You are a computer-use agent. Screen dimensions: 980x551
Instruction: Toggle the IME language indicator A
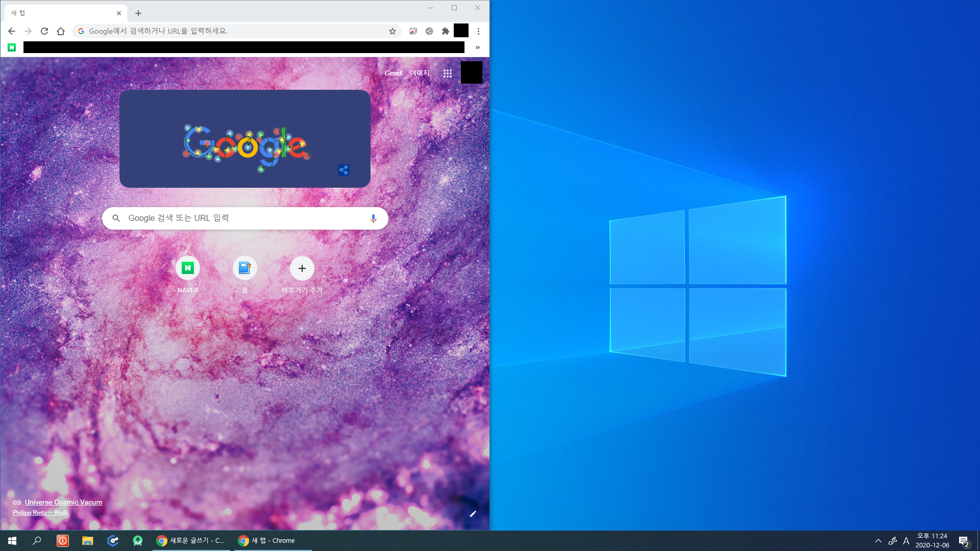point(906,541)
